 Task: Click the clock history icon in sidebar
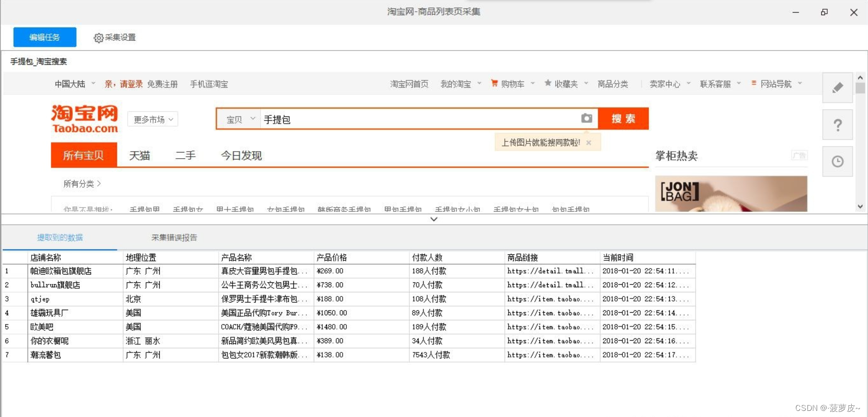pyautogui.click(x=837, y=162)
